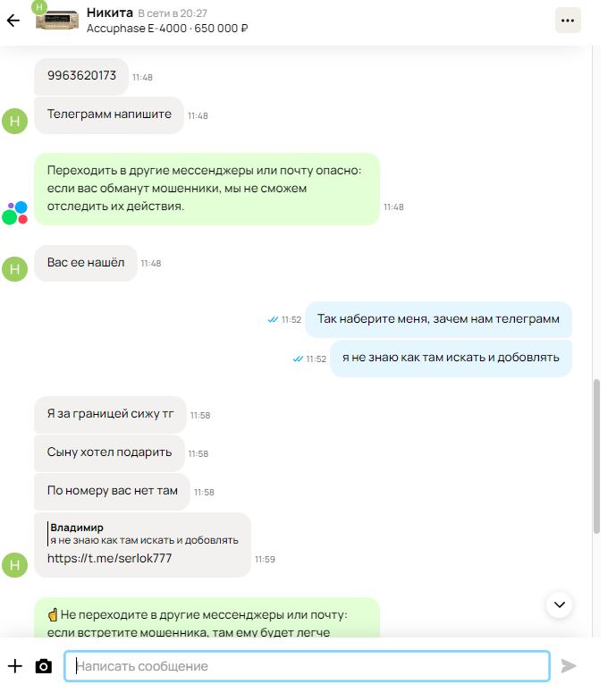Click the plus attachment icon
This screenshot has width=616, height=693.
click(x=15, y=666)
